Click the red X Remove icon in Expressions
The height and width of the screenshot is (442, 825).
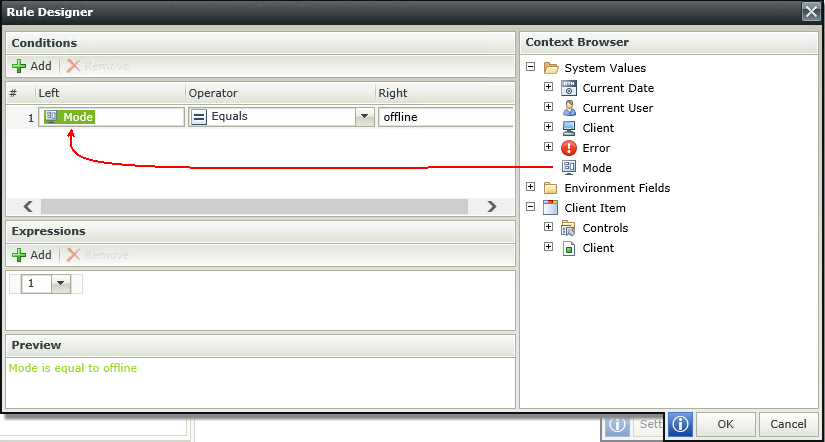click(x=74, y=255)
